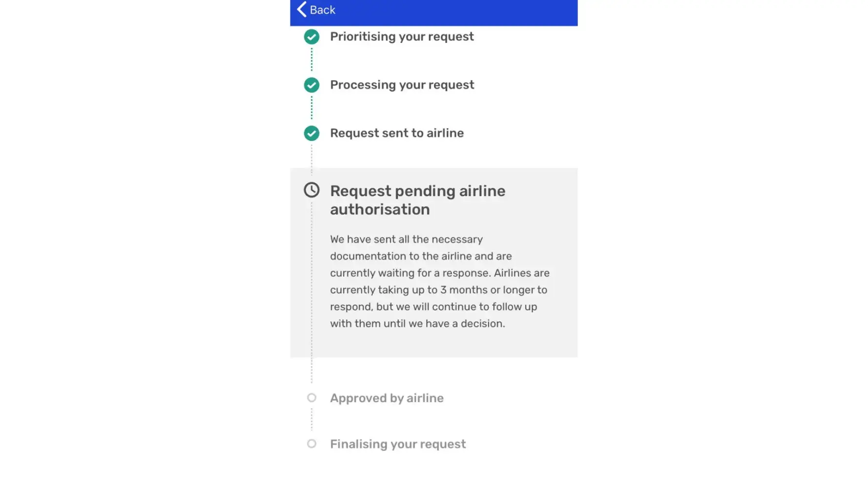Click the airline response time description paragraph
This screenshot has height=488, width=868.
[x=439, y=281]
